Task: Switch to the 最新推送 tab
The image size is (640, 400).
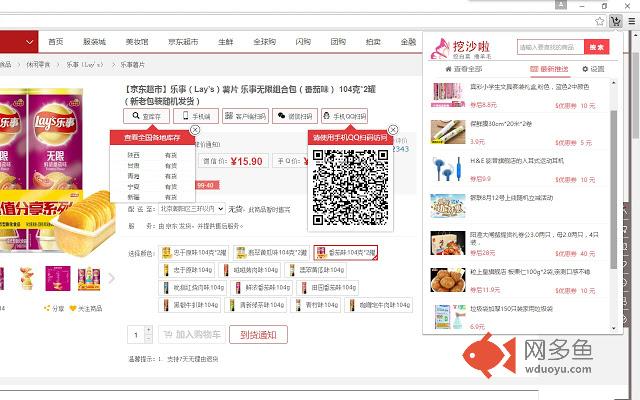Action: click(x=549, y=69)
